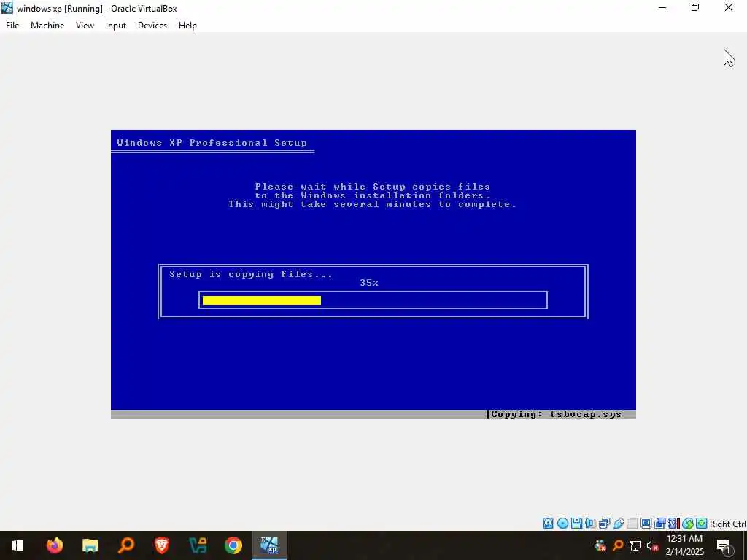Click the optical disc status icon
Screen dimensions: 747x560
tap(562, 524)
